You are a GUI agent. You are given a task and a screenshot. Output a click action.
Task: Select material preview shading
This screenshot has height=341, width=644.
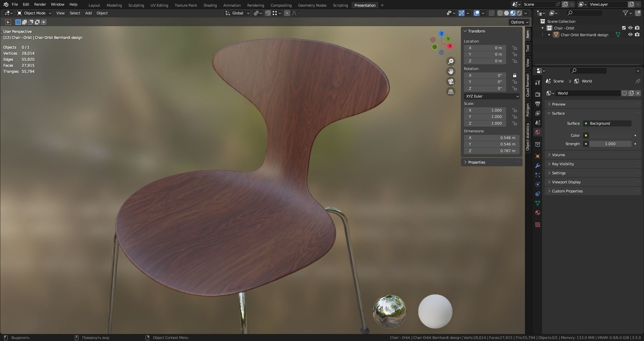pos(513,13)
